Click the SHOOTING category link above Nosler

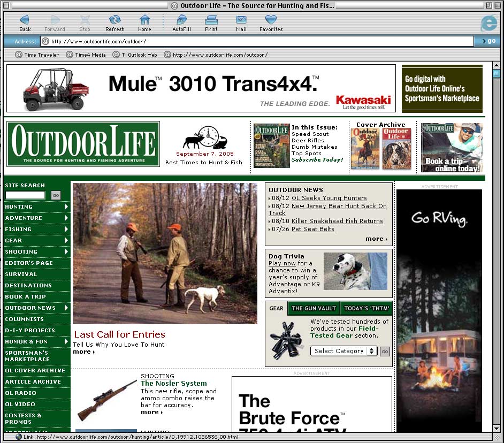point(157,376)
